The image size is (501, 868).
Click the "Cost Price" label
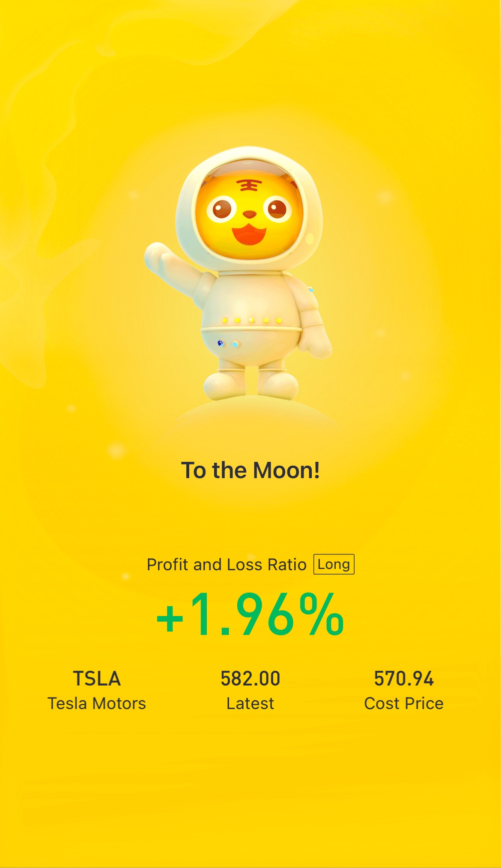[404, 703]
